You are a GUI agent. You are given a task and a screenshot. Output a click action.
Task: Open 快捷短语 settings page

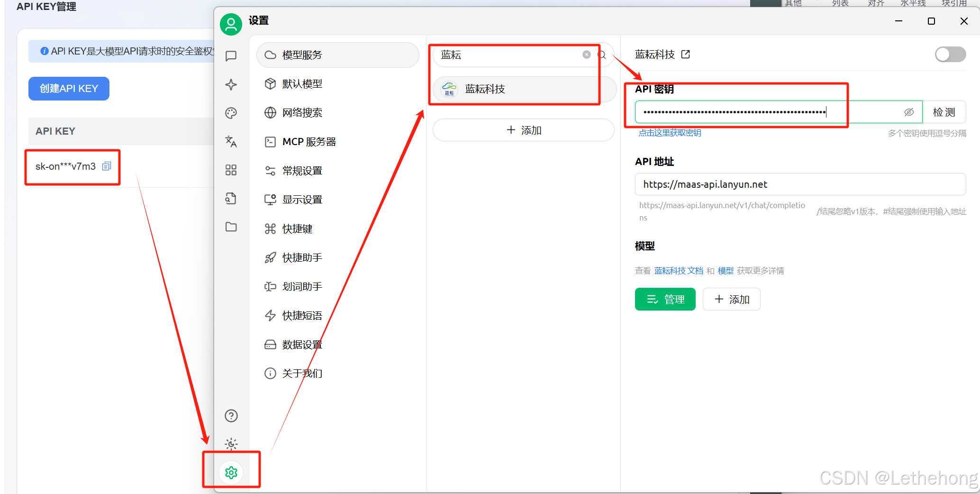coord(338,316)
